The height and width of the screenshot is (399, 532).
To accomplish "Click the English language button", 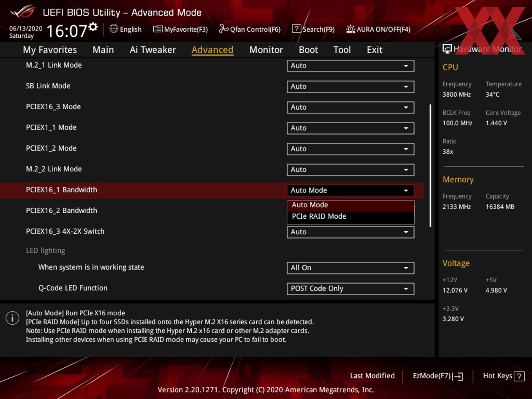I will [x=125, y=29].
